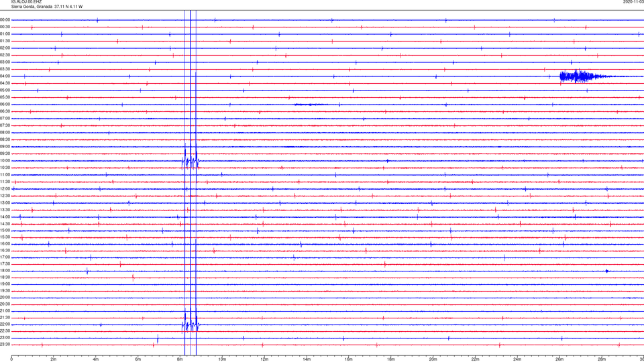Click the 2m tick label on time axis
644x362 pixels.
[54, 359]
